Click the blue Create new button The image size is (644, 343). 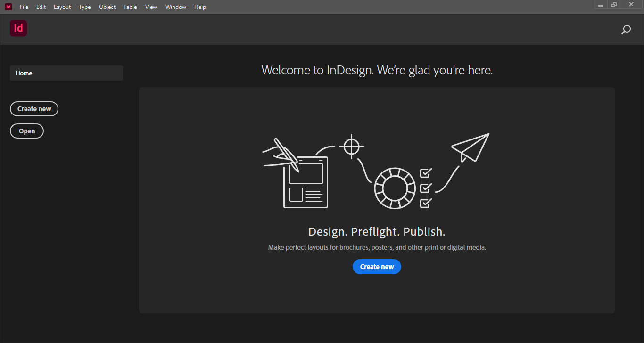coord(377,267)
